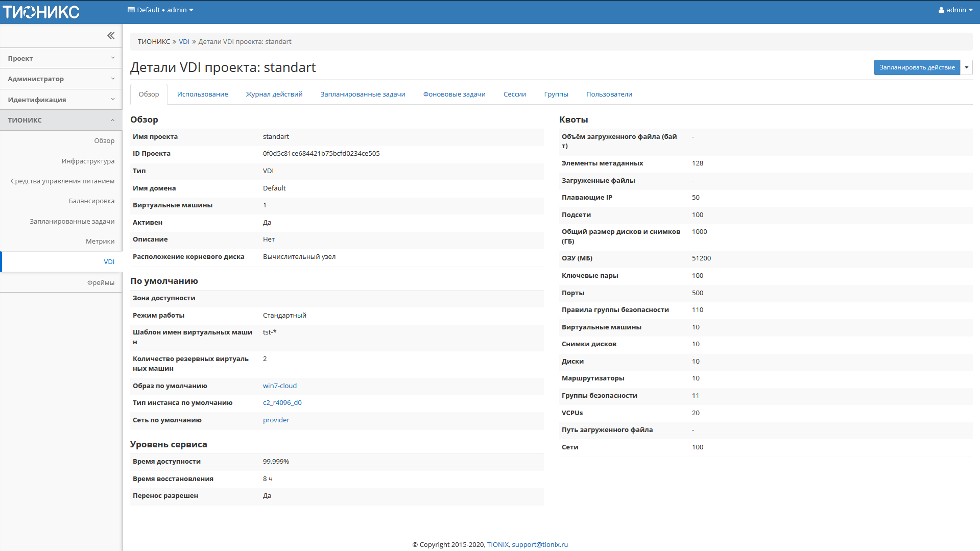Click page heading Детали VDI проекта: standart
The image size is (980, 551).
point(223,67)
